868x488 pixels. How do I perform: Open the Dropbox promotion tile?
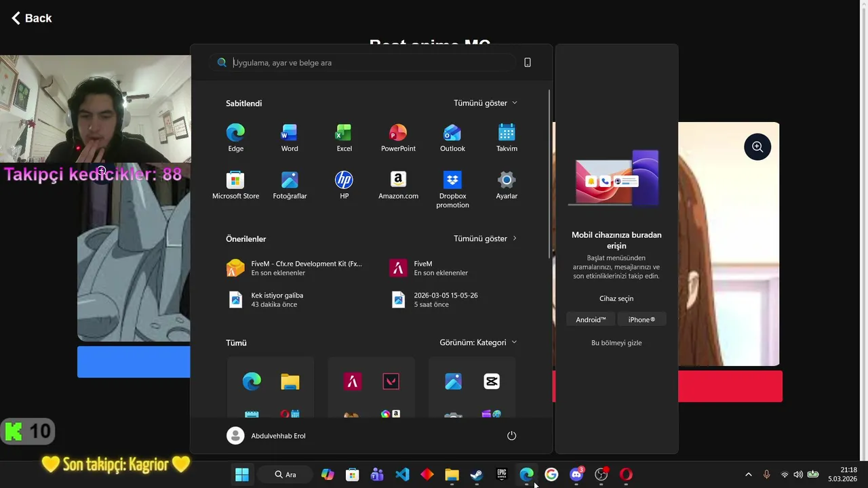tap(452, 189)
